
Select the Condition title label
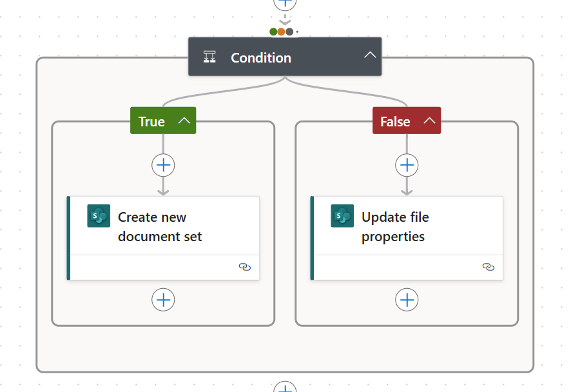pyautogui.click(x=260, y=57)
